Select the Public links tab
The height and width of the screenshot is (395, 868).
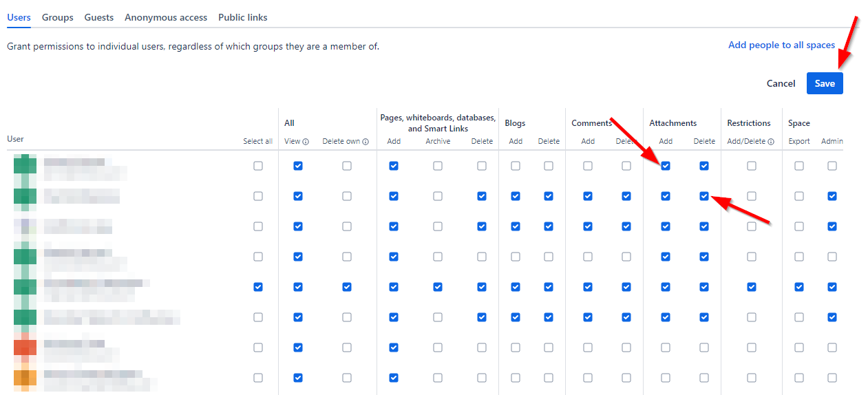tap(242, 17)
